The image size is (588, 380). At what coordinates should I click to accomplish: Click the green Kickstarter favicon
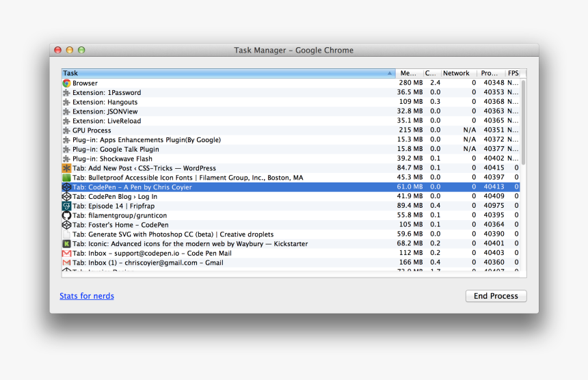click(66, 243)
